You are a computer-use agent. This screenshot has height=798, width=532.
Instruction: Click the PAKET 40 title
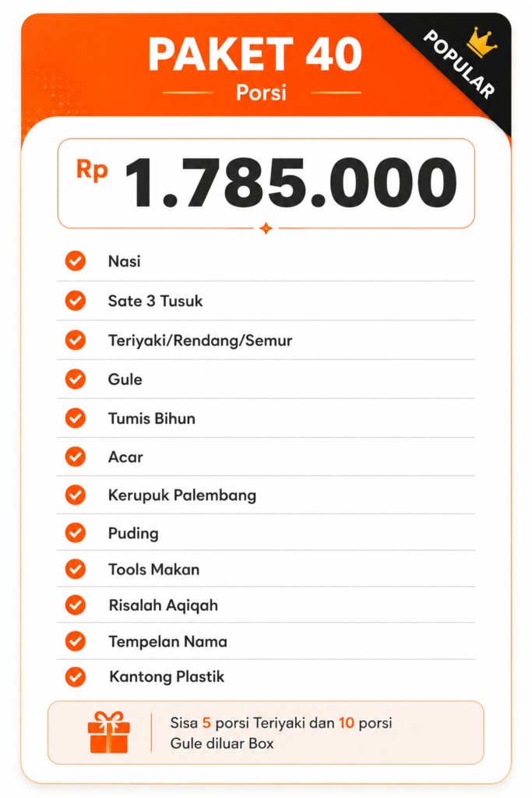tap(255, 54)
